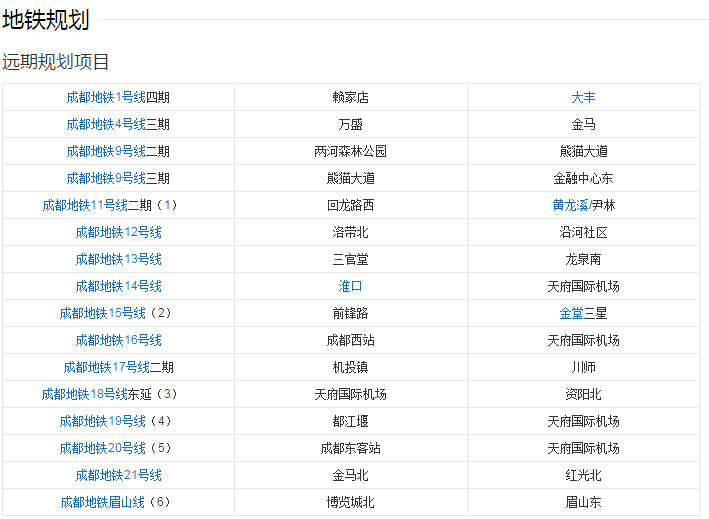Select the 两河森林公园 cell
Image resolution: width=709 pixels, height=519 pixels.
click(350, 151)
